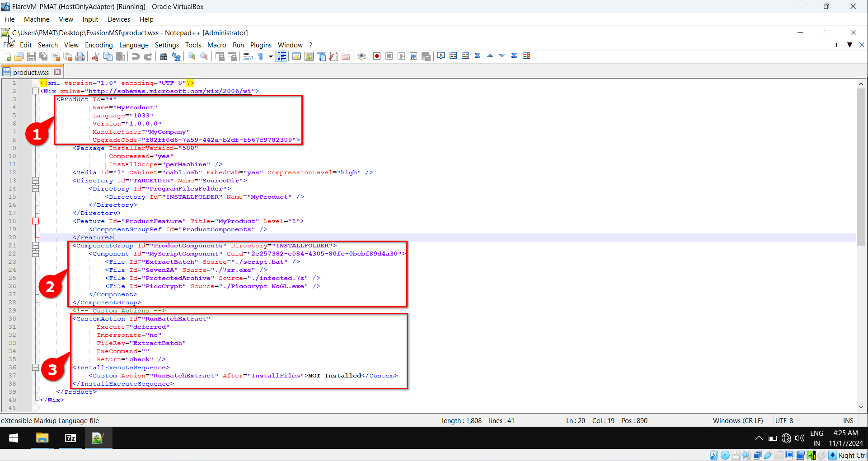Image resolution: width=868 pixels, height=461 pixels.
Task: Click the Save All toolbar icon
Action: coord(43,56)
